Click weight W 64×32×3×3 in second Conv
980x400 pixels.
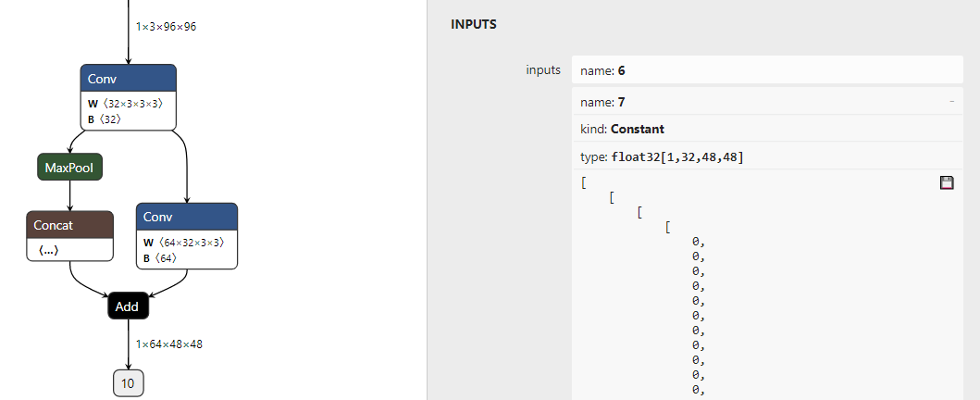(183, 243)
